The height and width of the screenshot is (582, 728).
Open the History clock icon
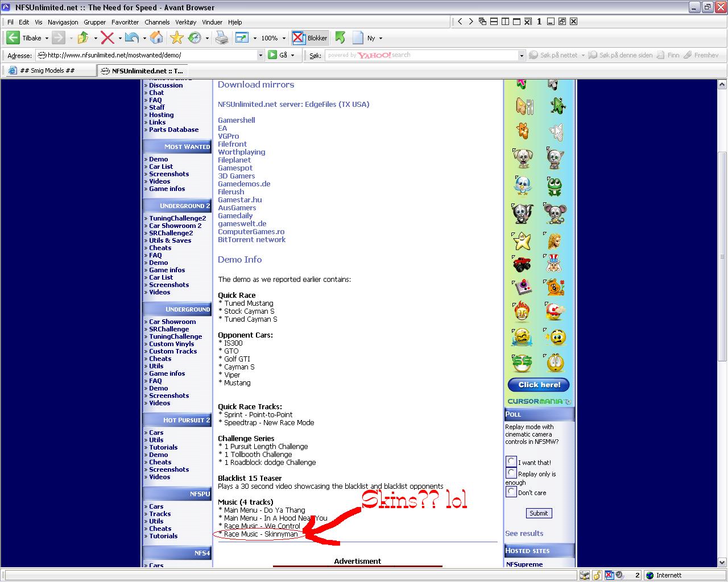(x=195, y=38)
